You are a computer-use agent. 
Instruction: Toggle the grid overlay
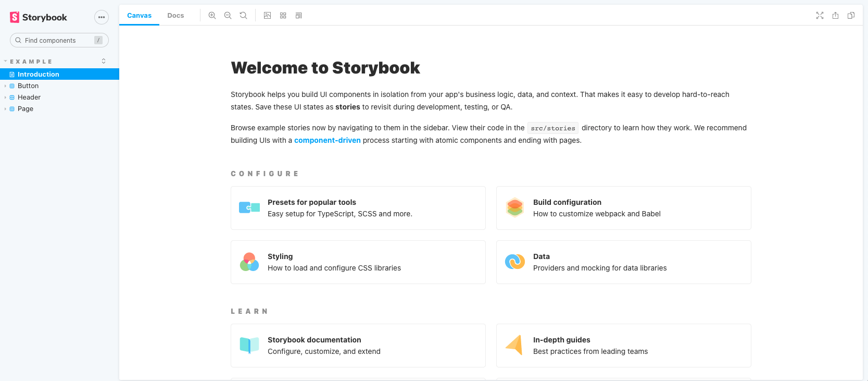coord(283,16)
